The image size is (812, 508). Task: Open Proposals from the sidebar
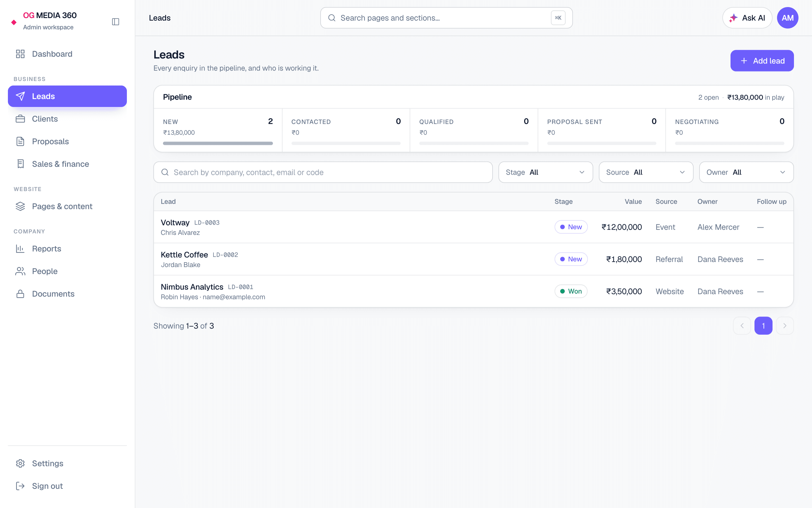point(67,141)
